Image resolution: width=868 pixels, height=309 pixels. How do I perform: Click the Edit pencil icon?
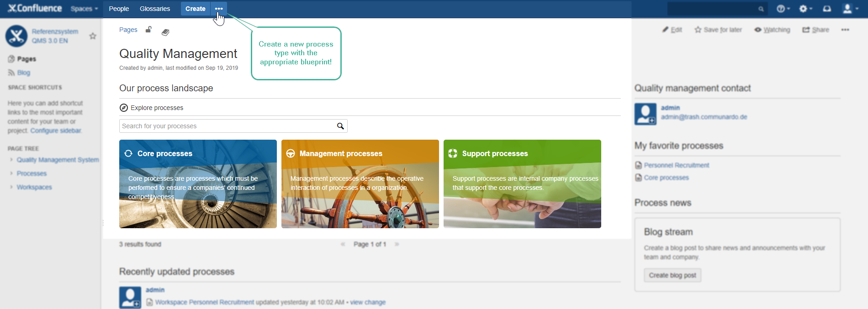666,30
